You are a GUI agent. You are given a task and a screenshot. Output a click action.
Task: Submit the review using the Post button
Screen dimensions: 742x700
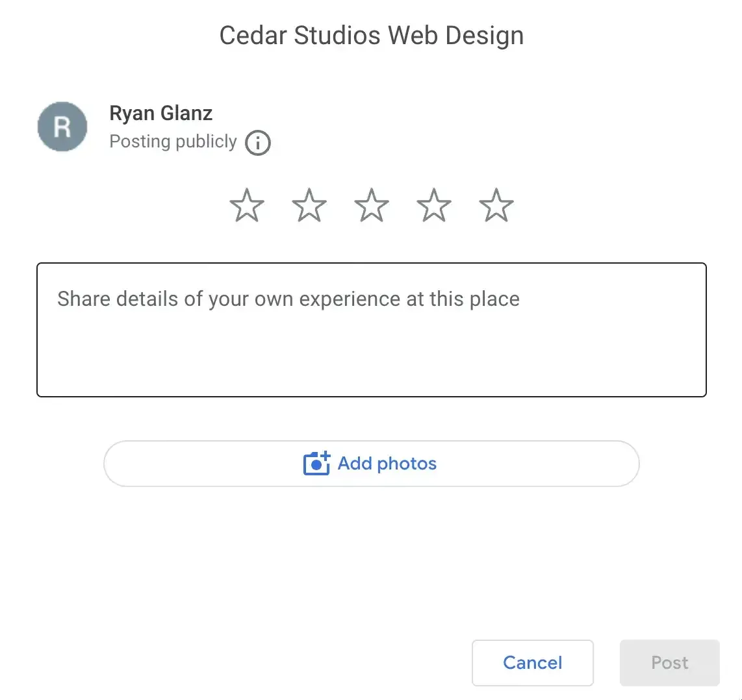[x=670, y=662]
